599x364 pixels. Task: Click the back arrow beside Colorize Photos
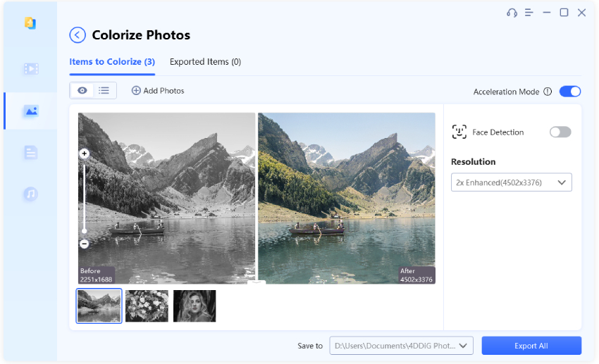(x=78, y=35)
